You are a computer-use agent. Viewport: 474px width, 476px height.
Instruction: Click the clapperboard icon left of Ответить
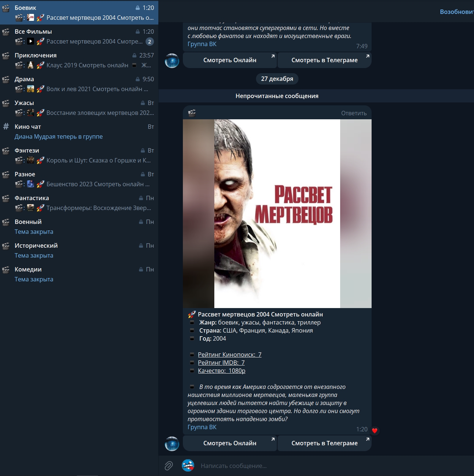click(x=192, y=113)
